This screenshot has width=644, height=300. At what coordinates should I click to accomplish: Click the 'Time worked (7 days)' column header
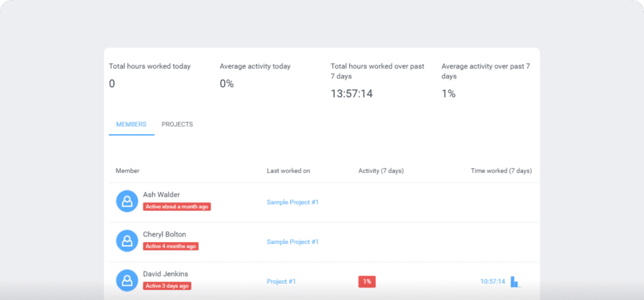[501, 170]
